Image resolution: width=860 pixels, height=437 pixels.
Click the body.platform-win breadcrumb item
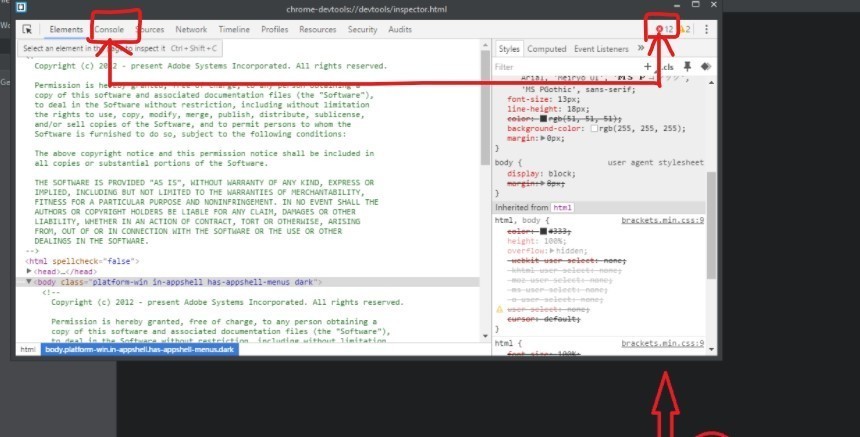pyautogui.click(x=139, y=350)
